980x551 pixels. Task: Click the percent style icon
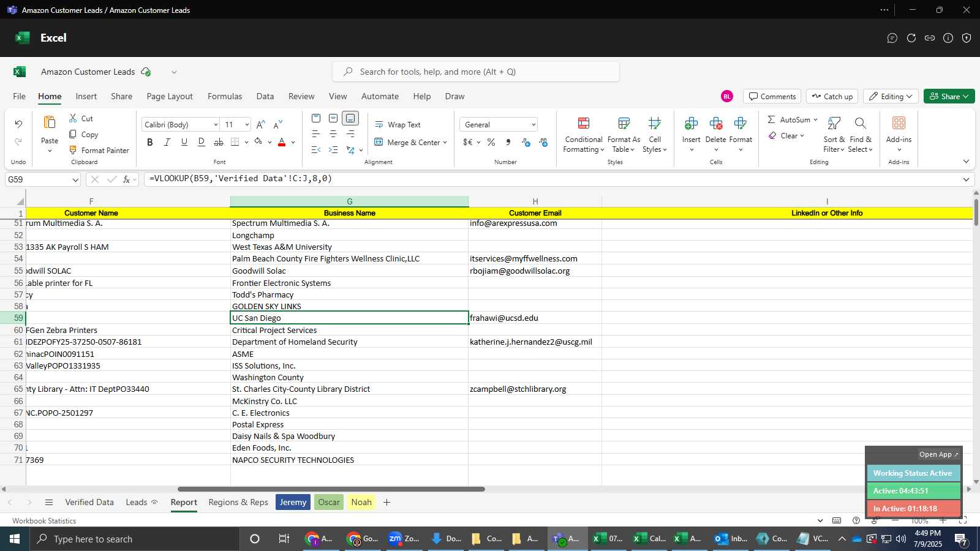pyautogui.click(x=491, y=142)
